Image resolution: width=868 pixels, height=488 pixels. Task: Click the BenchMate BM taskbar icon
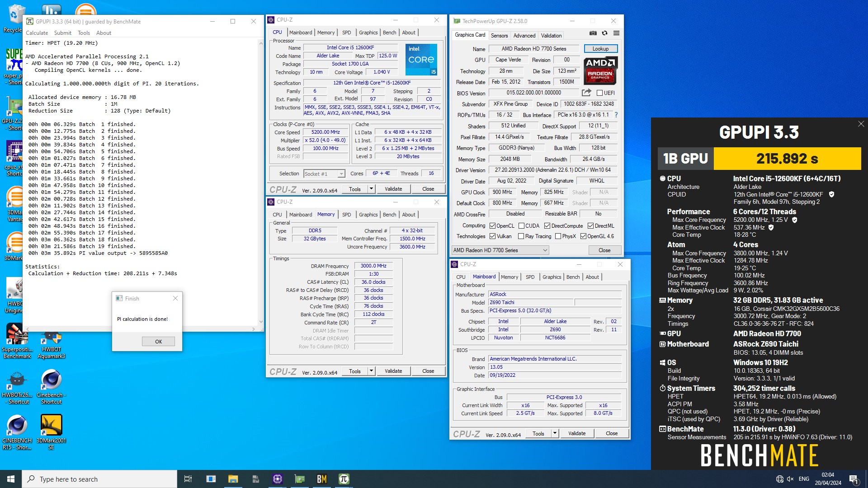point(322,479)
